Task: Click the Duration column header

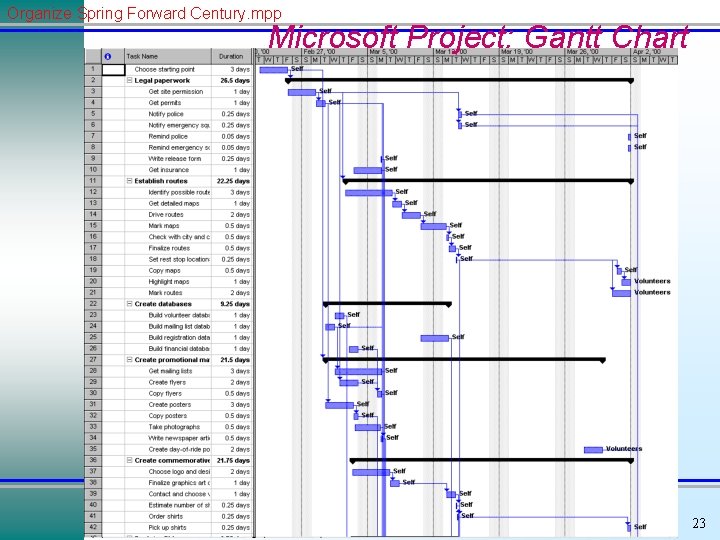Action: pyautogui.click(x=231, y=56)
